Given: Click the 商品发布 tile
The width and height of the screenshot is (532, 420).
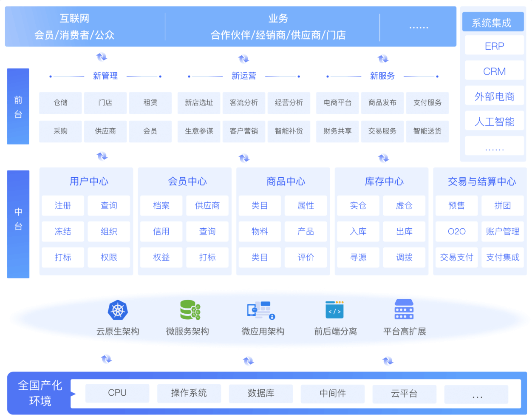Looking at the screenshot, I should pos(382,102).
